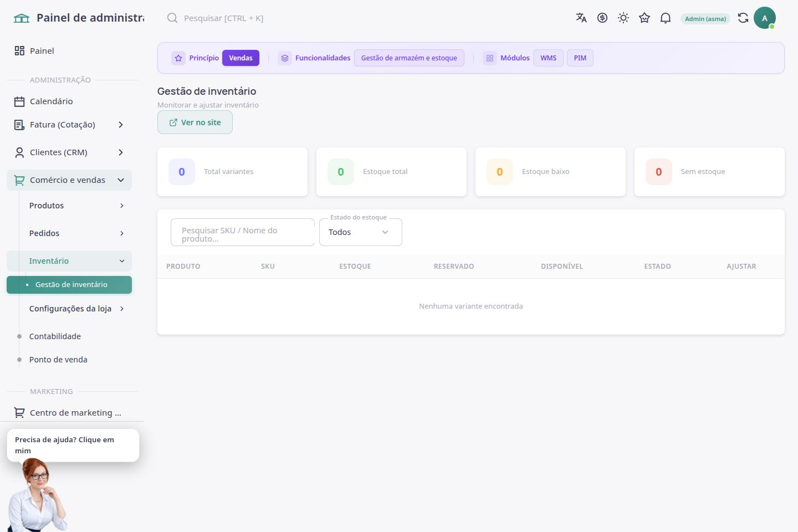This screenshot has width=798, height=532.
Task: Open favorites star icon in header
Action: pos(644,18)
